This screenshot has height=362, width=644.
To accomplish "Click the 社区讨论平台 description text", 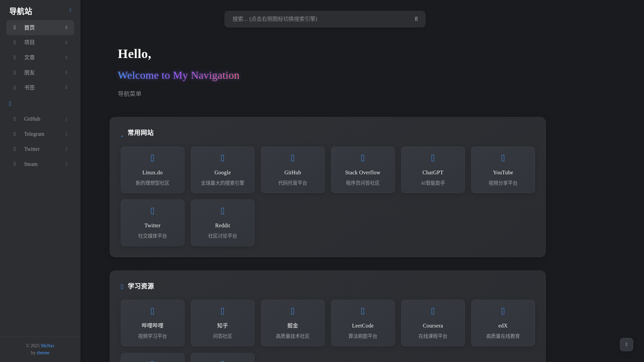I will tap(223, 236).
